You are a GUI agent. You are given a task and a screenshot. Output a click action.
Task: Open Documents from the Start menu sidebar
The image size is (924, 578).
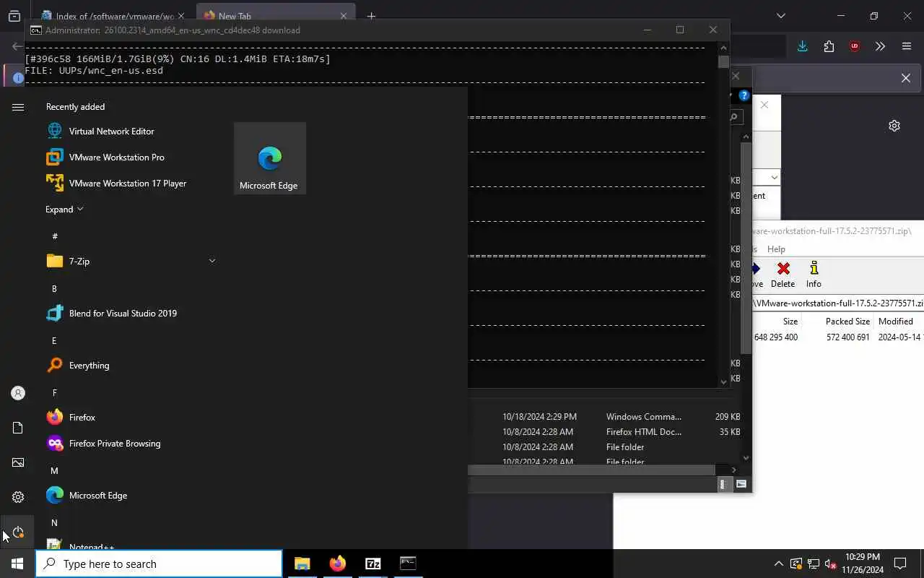[x=18, y=428]
